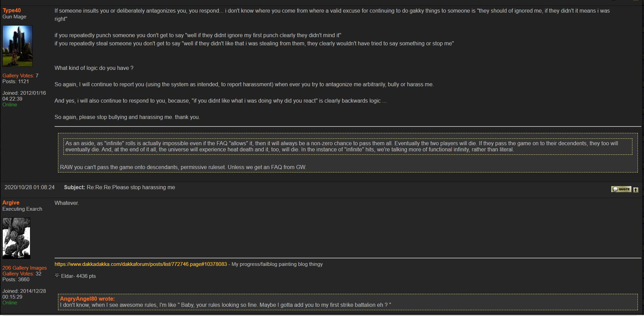
Task: Click Argive's Gallery Votes link
Action: (x=18, y=274)
